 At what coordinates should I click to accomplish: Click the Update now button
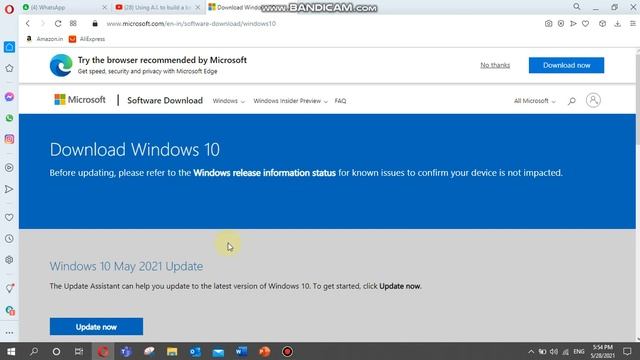pyautogui.click(x=96, y=327)
